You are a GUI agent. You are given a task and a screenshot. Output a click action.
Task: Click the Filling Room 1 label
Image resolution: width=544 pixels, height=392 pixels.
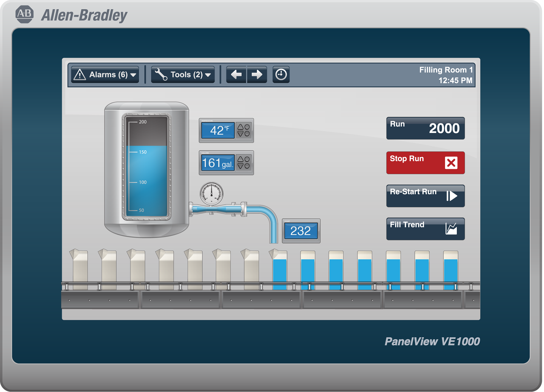coord(446,70)
